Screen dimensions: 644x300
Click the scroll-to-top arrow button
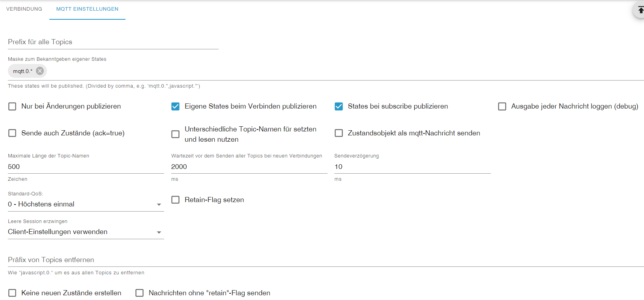[x=640, y=9]
